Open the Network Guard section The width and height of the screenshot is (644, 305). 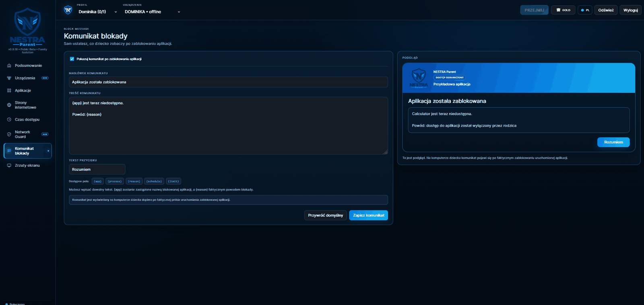click(x=28, y=134)
